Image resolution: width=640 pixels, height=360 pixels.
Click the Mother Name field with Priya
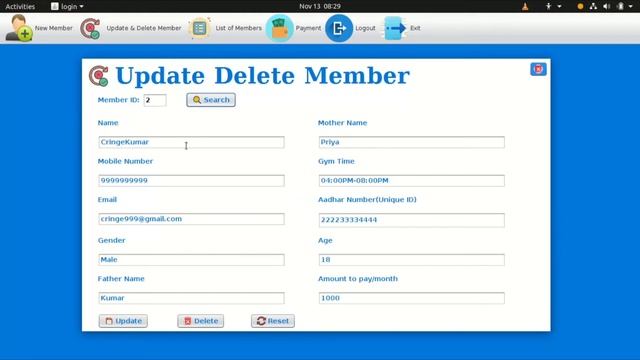tap(411, 142)
